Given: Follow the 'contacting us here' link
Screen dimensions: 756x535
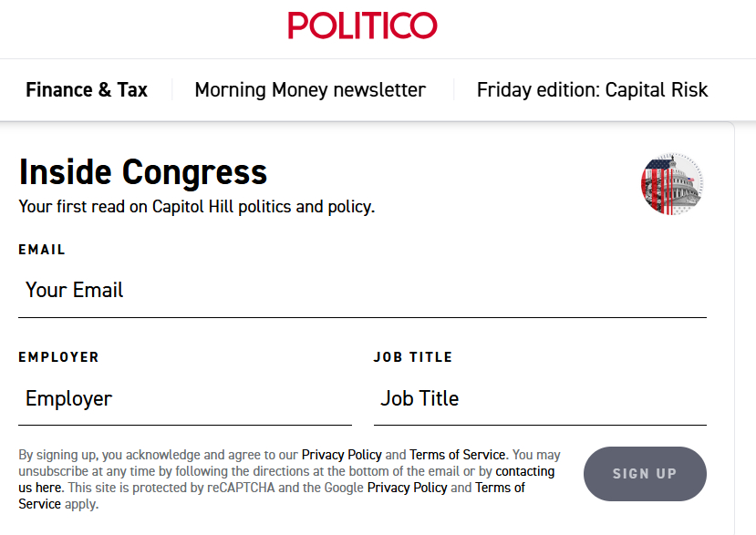Looking at the screenshot, I should 524,471.
